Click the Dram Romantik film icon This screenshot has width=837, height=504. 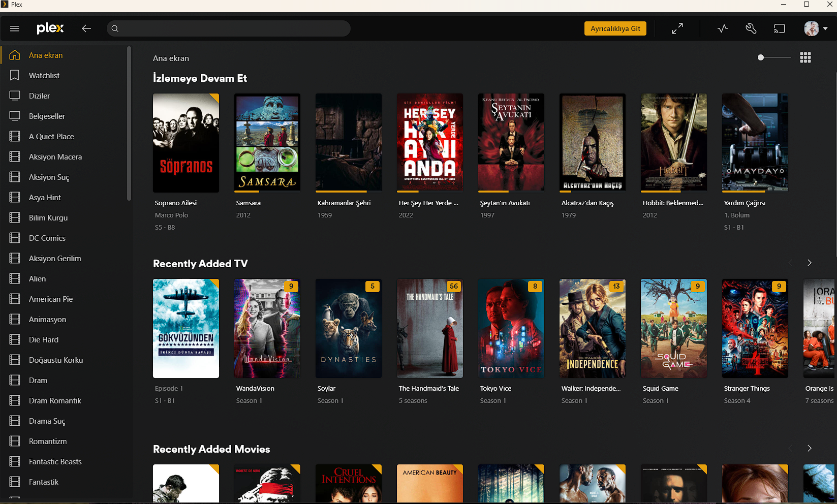point(15,400)
